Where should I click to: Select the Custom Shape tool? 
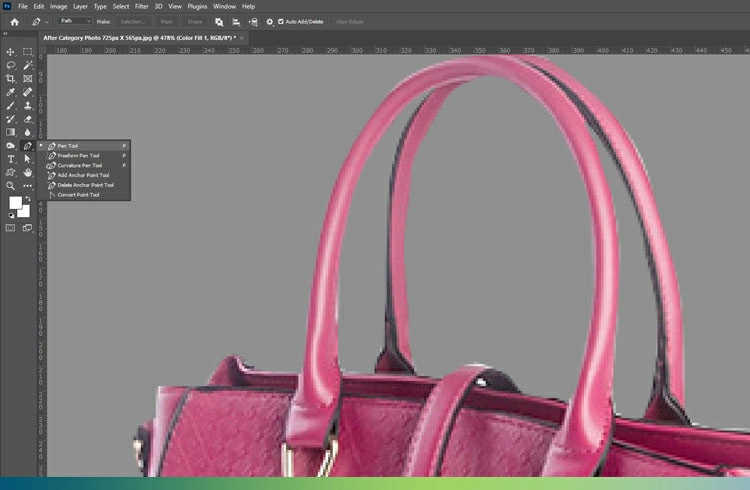[x=11, y=172]
